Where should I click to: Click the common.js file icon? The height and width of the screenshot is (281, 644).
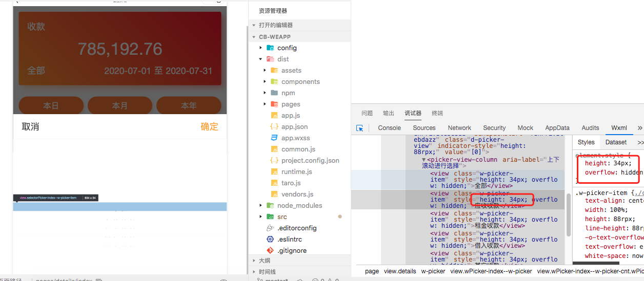pos(274,149)
